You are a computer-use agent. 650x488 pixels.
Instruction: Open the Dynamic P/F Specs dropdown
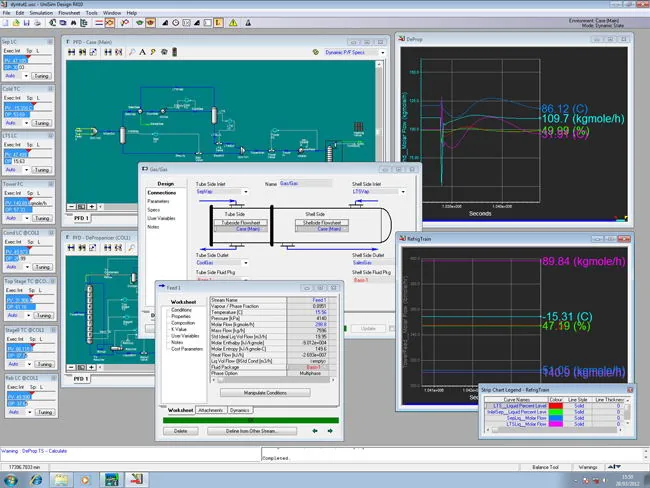click(383, 52)
